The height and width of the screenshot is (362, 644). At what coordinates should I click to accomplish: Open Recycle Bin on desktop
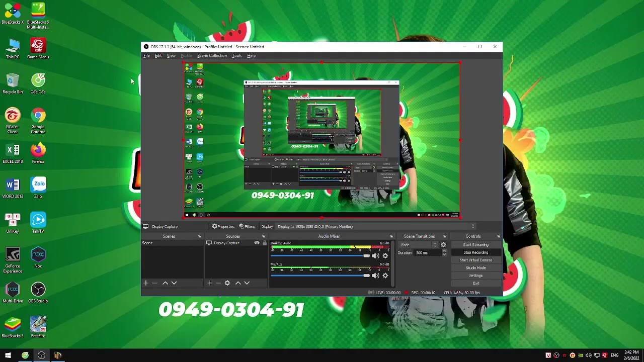(13, 83)
